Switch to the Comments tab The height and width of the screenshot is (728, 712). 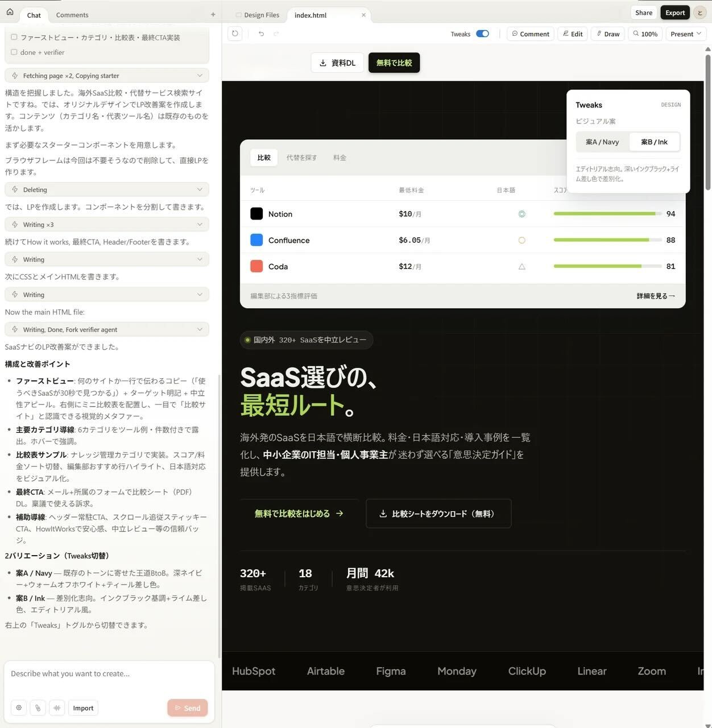72,15
